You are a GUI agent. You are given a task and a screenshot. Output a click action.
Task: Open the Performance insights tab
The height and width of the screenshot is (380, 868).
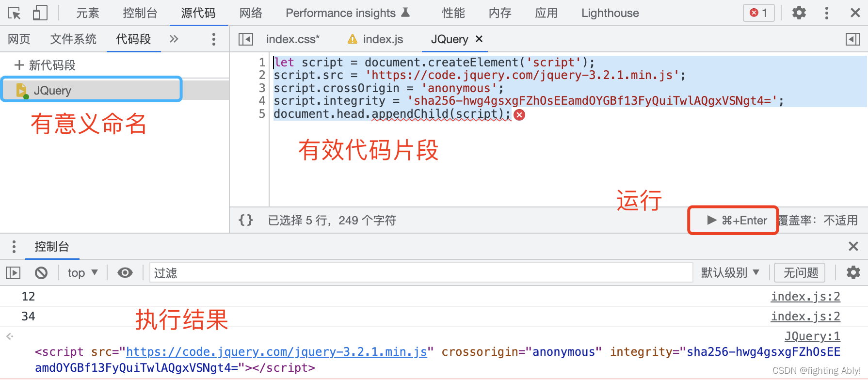point(348,13)
